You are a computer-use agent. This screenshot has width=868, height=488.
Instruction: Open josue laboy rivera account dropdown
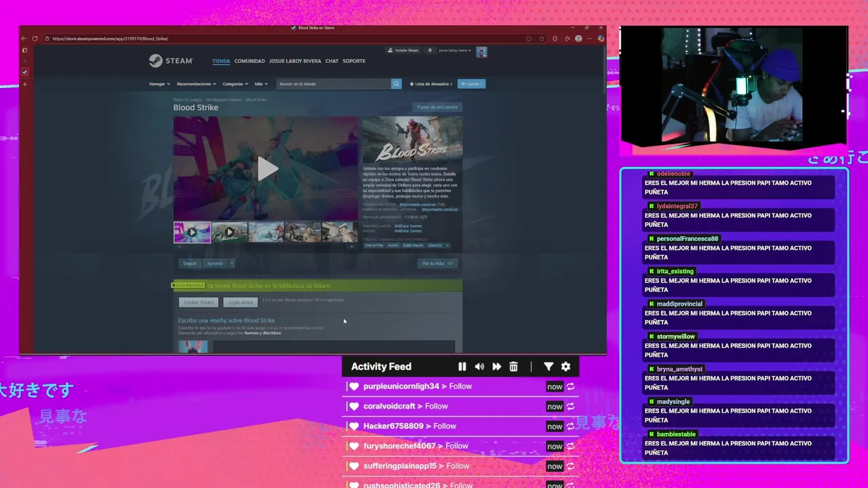(x=454, y=50)
